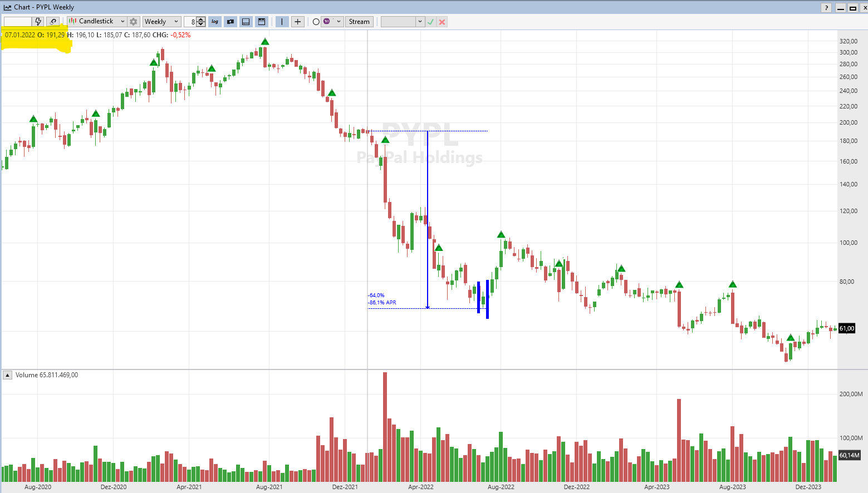This screenshot has width=868, height=493.
Task: Toggle the bottom pane layout button
Action: point(246,22)
